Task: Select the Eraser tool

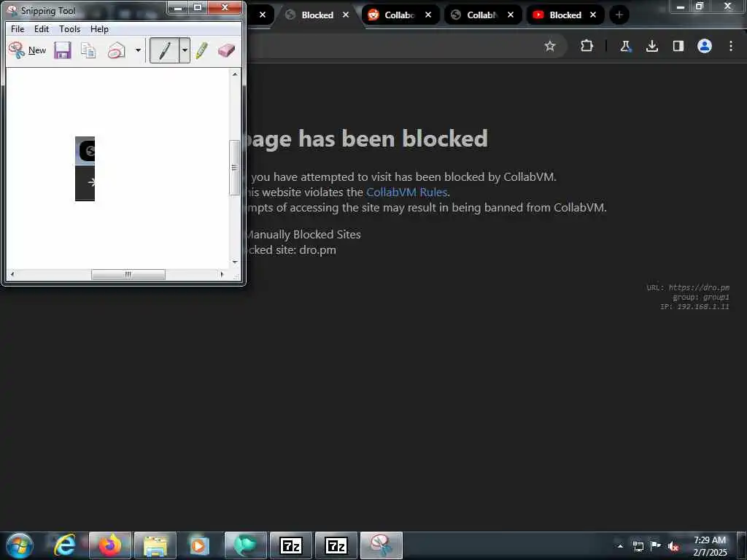Action: [x=226, y=50]
